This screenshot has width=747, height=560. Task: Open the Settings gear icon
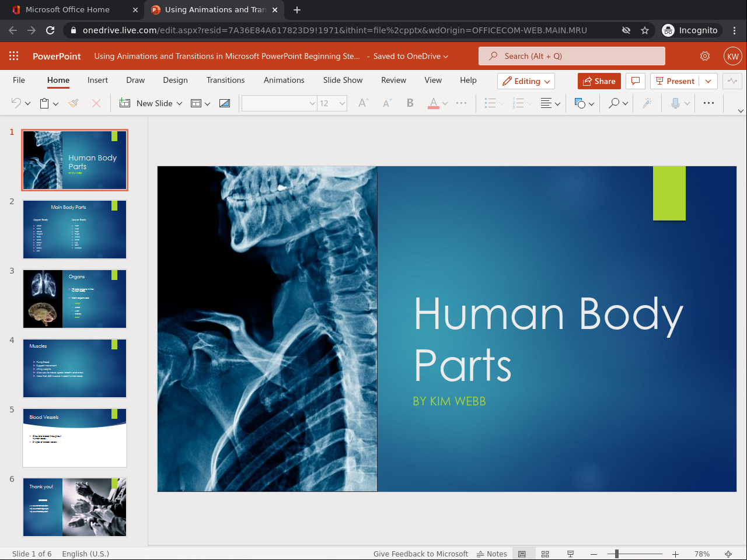(705, 56)
